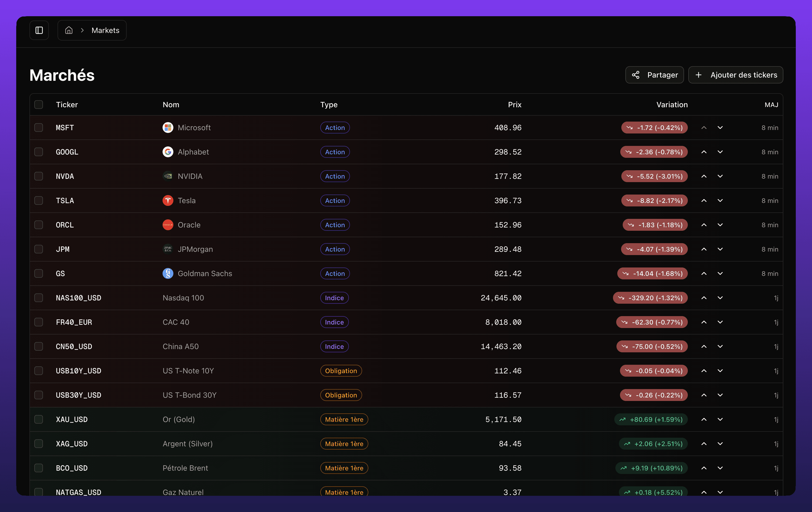Click the Oracle logo icon

pos(168,225)
